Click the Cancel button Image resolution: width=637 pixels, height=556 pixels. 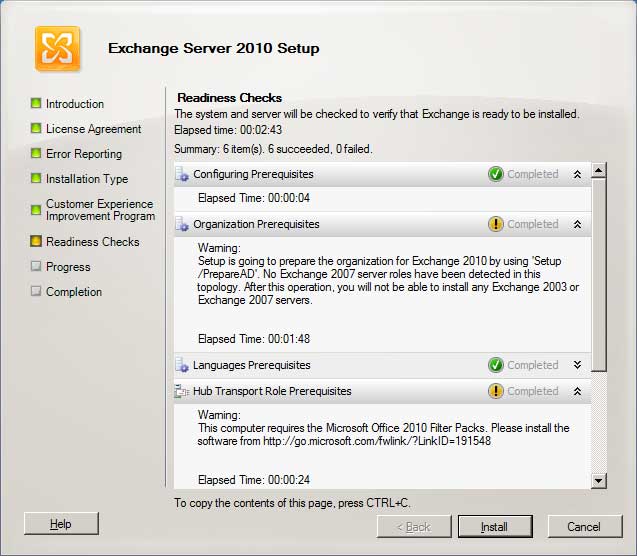tap(583, 526)
